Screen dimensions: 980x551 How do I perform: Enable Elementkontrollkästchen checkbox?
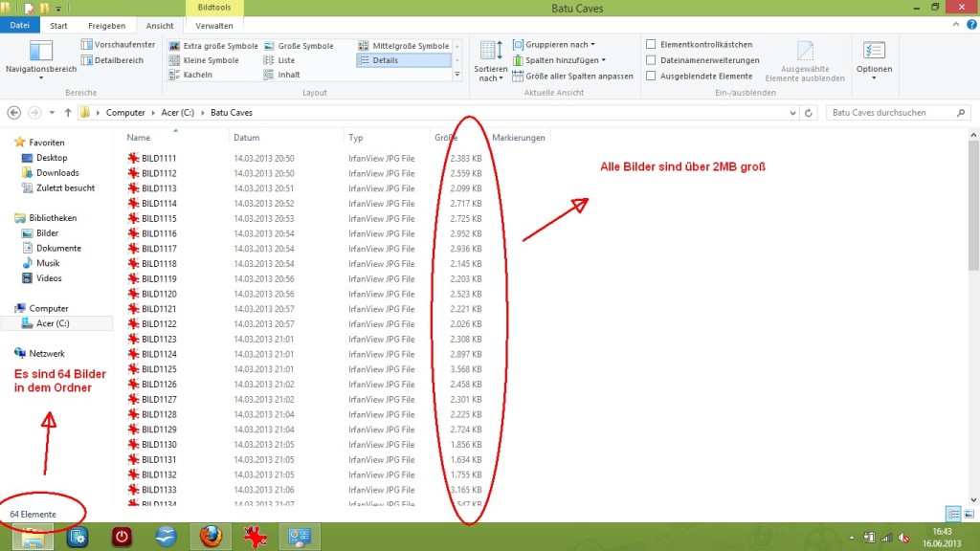(652, 45)
